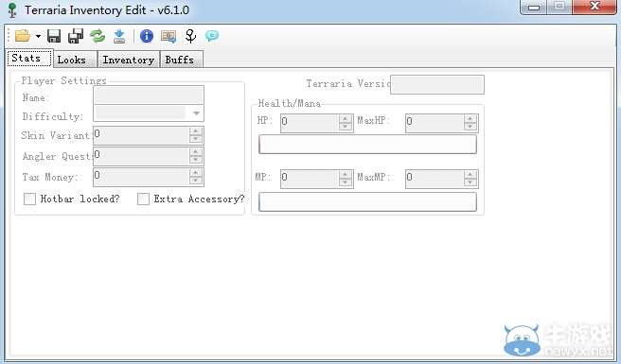Click the mana progress bar
The height and width of the screenshot is (364, 621).
point(367,201)
